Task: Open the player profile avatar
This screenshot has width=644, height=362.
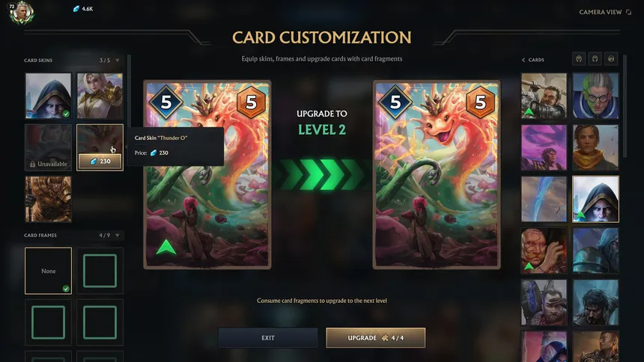Action: coord(22,13)
